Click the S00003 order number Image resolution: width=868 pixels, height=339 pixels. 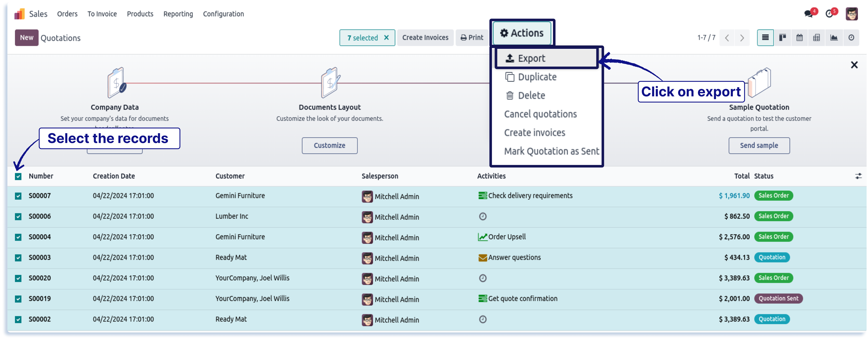coord(40,258)
